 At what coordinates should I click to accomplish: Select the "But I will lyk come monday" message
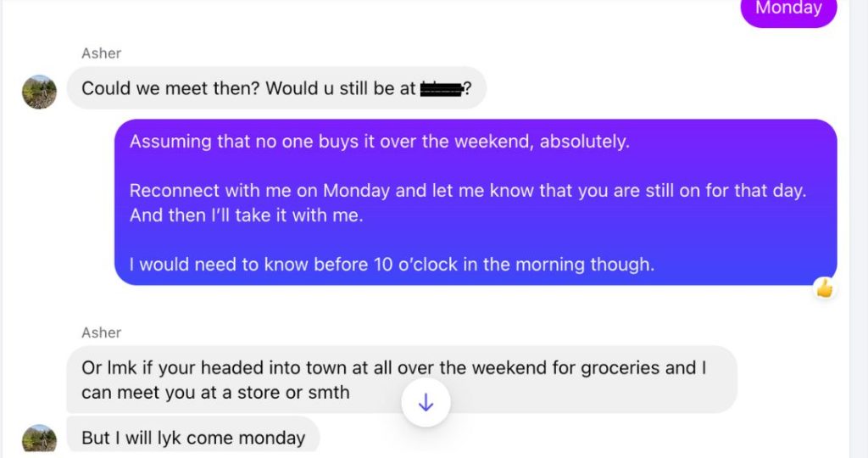[193, 438]
